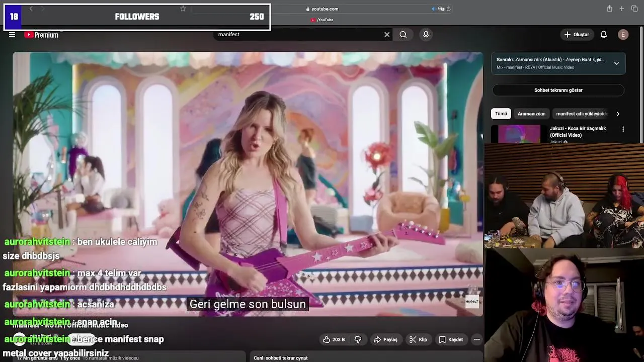Switch to the YouTube tab

[322, 20]
